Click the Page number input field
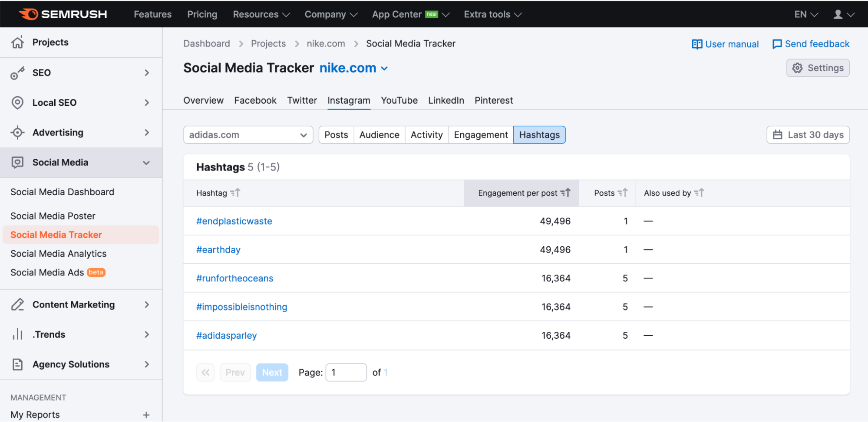Image resolution: width=868 pixels, height=422 pixels. (x=346, y=373)
